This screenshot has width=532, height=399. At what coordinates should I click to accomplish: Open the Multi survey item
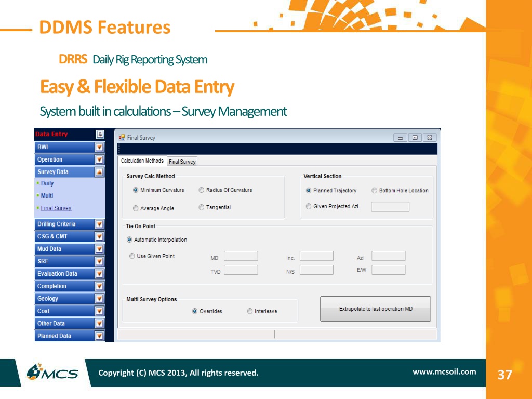point(47,196)
